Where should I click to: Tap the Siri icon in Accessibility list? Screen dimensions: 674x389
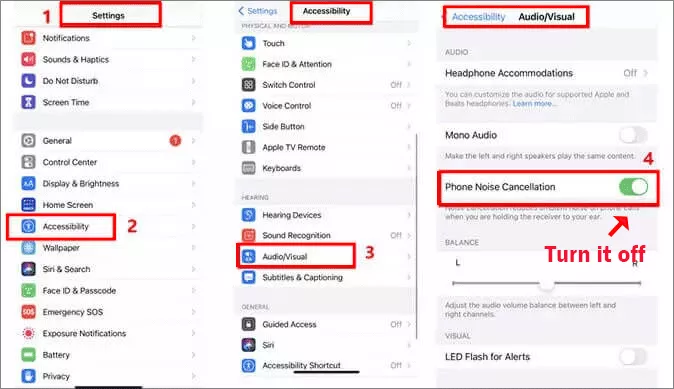(248, 345)
